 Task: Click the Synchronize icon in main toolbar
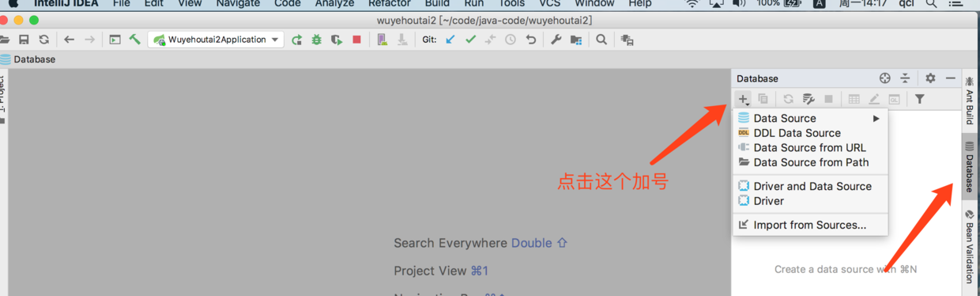pos(43,40)
